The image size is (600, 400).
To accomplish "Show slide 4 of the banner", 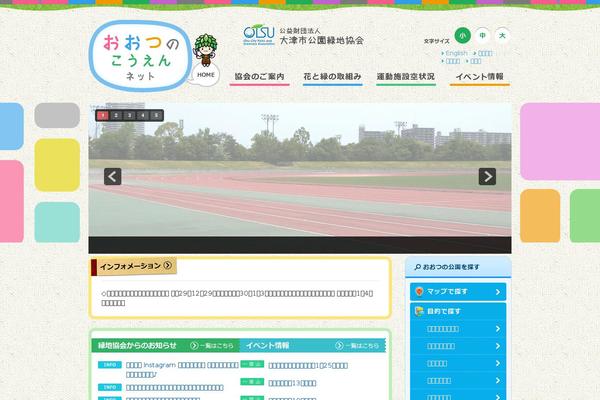I will coord(143,115).
